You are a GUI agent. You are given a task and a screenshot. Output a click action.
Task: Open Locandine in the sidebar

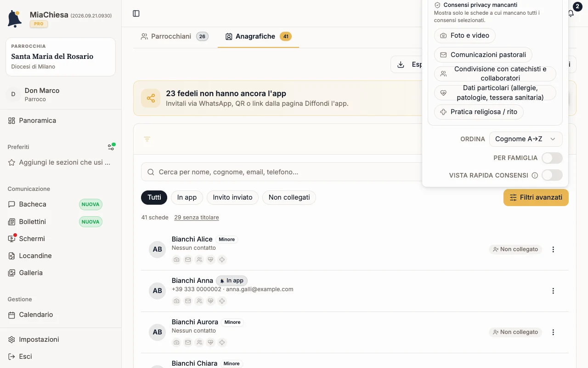click(x=61, y=256)
